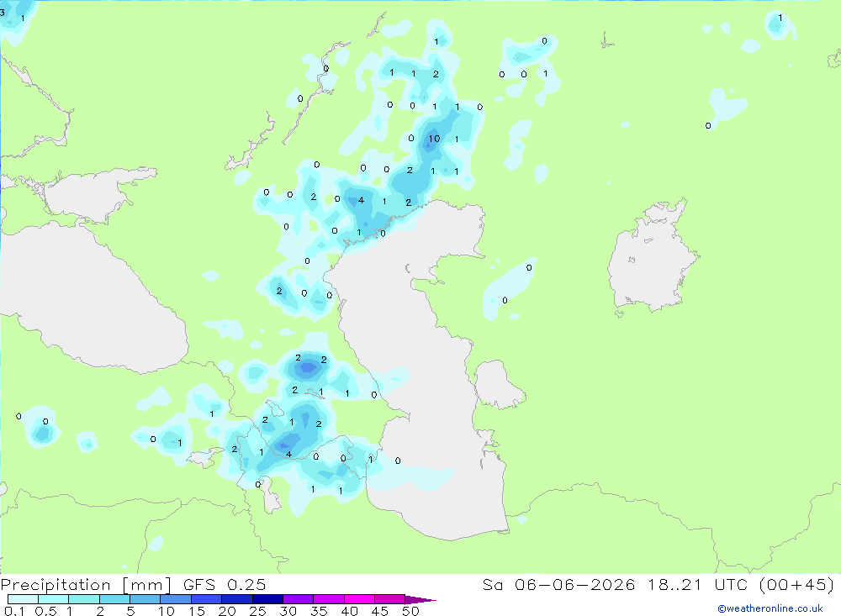This screenshot has width=841, height=616.
Task: Click the '40' legend scale label
Action: (x=349, y=611)
